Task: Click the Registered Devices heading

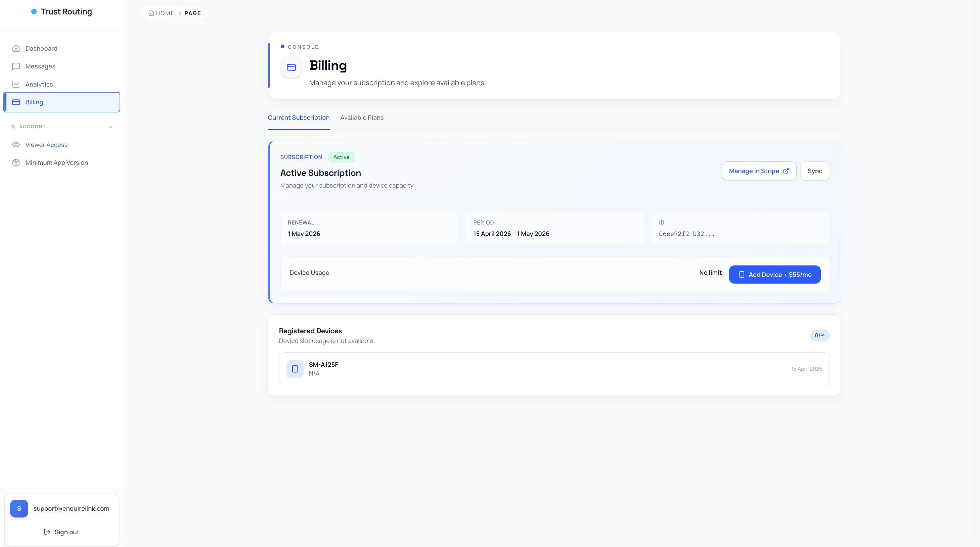Action: click(x=310, y=331)
